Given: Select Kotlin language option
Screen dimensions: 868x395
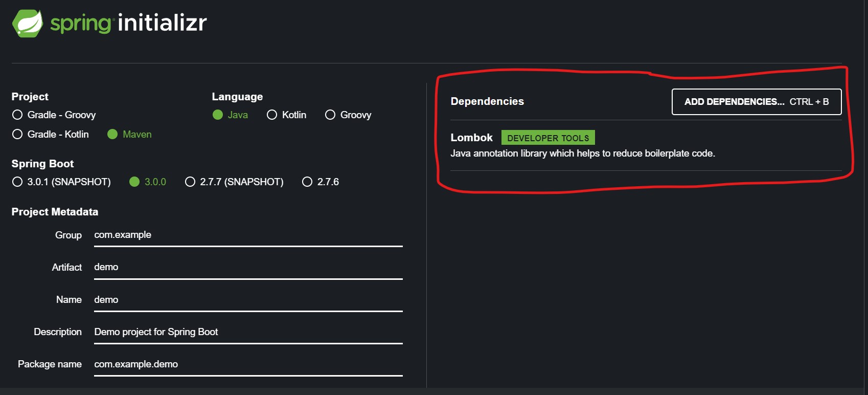Looking at the screenshot, I should tap(286, 115).
